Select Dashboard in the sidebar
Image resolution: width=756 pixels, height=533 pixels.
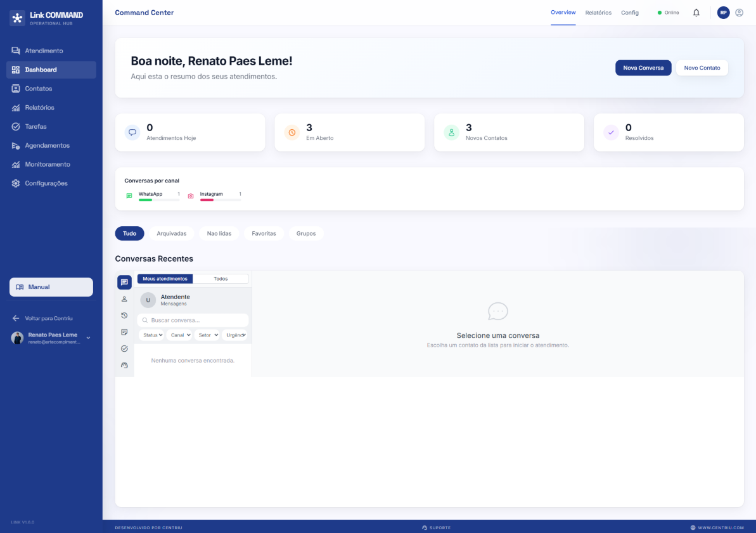(51, 70)
